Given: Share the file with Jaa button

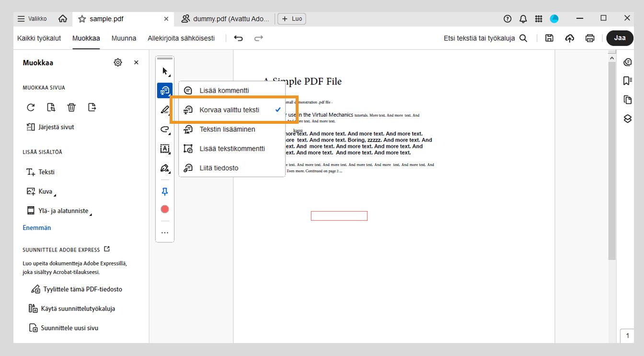Looking at the screenshot, I should pyautogui.click(x=620, y=38).
